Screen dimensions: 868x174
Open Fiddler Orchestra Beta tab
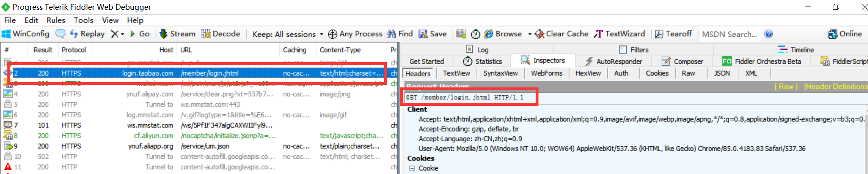761,61
